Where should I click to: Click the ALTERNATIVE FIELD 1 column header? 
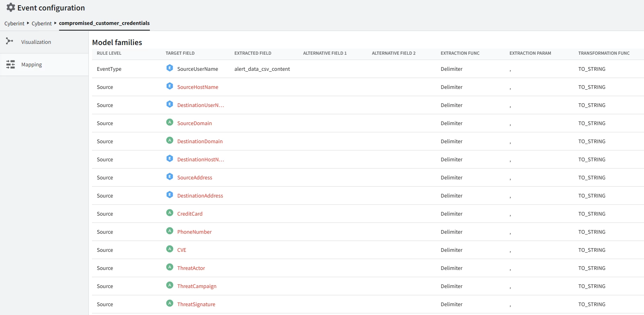325,53
